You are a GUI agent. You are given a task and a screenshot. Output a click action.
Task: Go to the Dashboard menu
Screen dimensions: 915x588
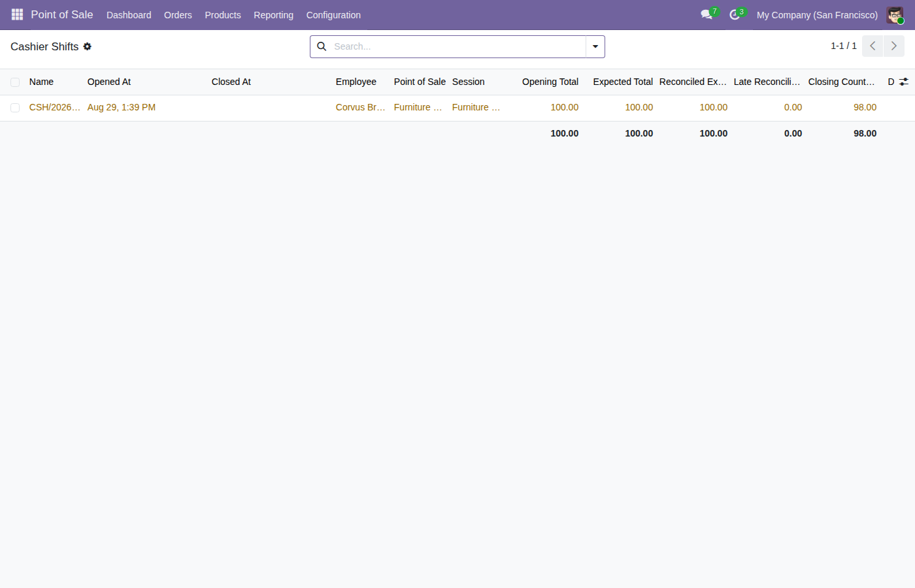pyautogui.click(x=129, y=14)
